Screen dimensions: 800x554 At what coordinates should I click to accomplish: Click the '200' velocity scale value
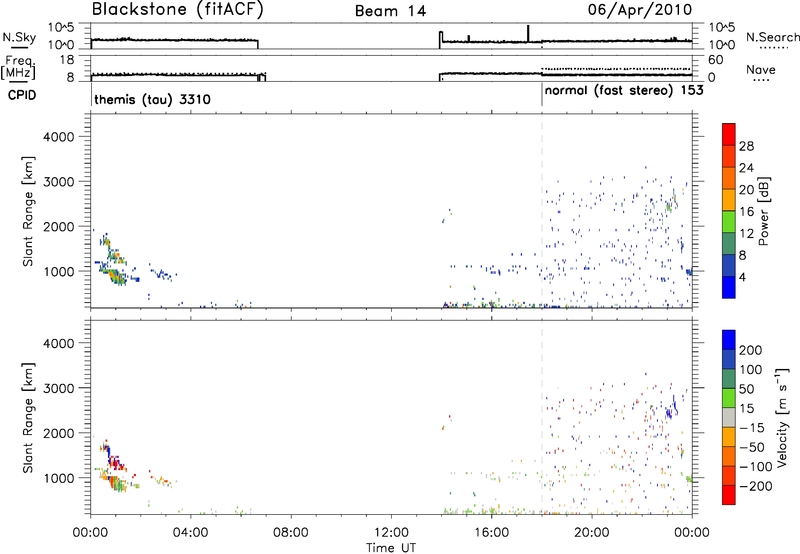(751, 350)
